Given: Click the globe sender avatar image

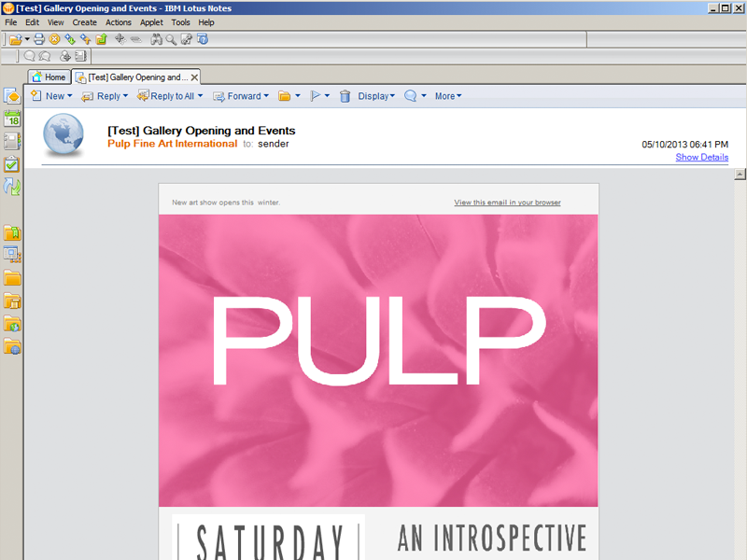Looking at the screenshot, I should [63, 135].
